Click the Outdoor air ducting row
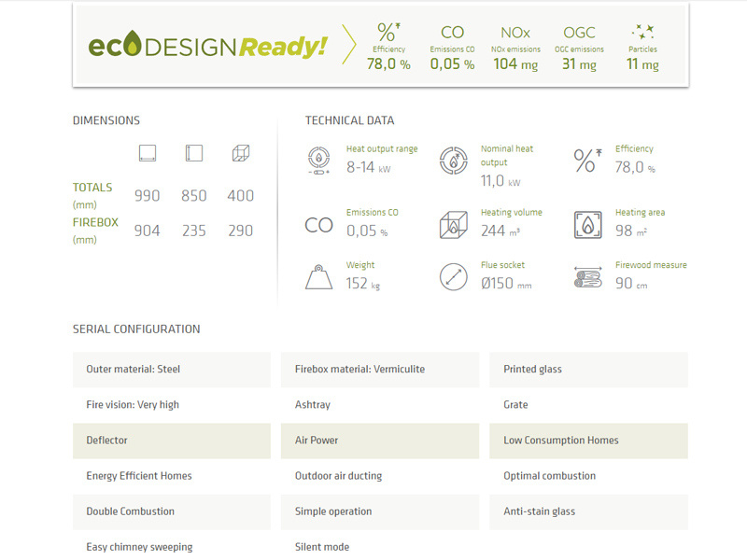 coord(380,476)
